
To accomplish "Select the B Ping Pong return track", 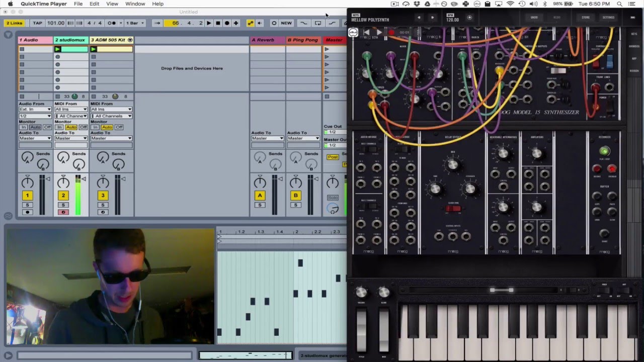I will [x=303, y=40].
